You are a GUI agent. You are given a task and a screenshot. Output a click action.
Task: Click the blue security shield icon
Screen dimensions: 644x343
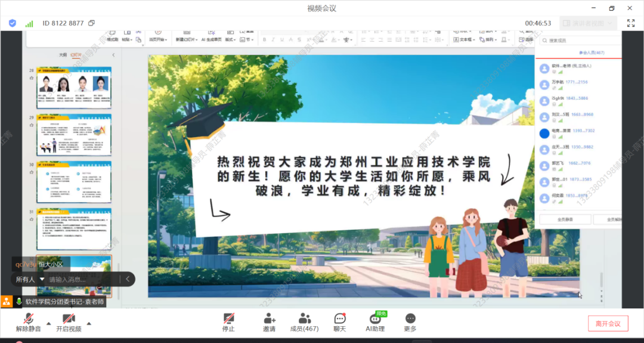tap(13, 23)
